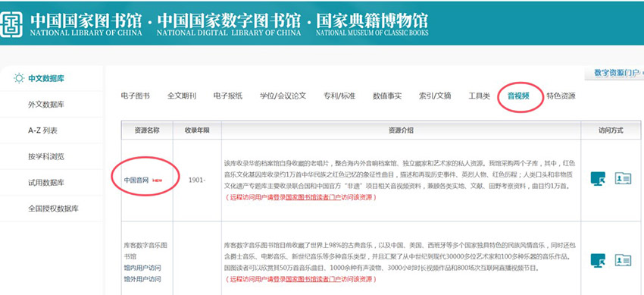Image resolution: width=644 pixels, height=295 pixels.
Task: Click the 中国国家数字图书馆 header title
Action: [x=229, y=25]
